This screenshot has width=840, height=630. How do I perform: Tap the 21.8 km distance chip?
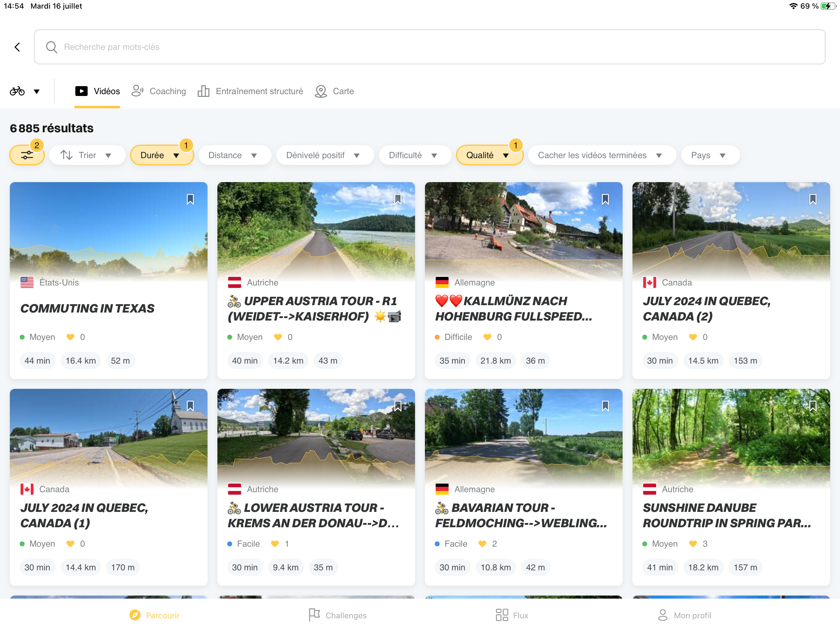pyautogui.click(x=496, y=361)
